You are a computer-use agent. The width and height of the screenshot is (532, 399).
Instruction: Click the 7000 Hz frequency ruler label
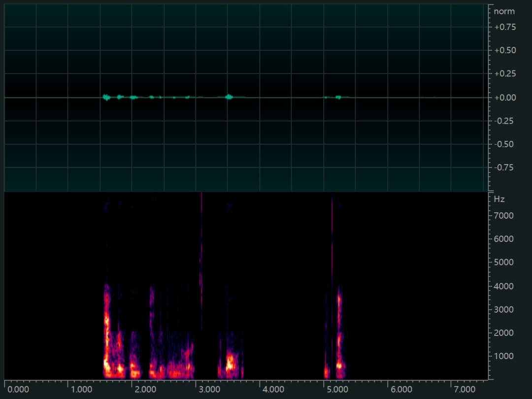(x=504, y=216)
